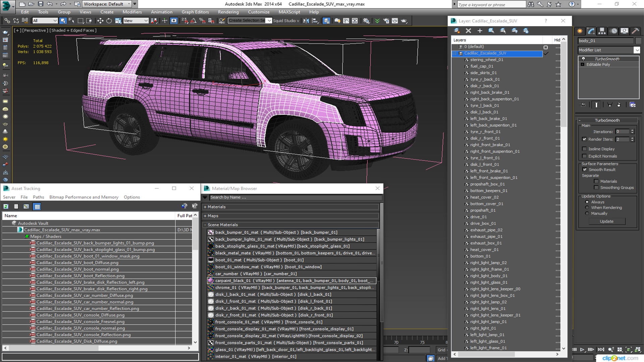Click the binoculars search icon
The image size is (644, 362).
coord(531,4)
